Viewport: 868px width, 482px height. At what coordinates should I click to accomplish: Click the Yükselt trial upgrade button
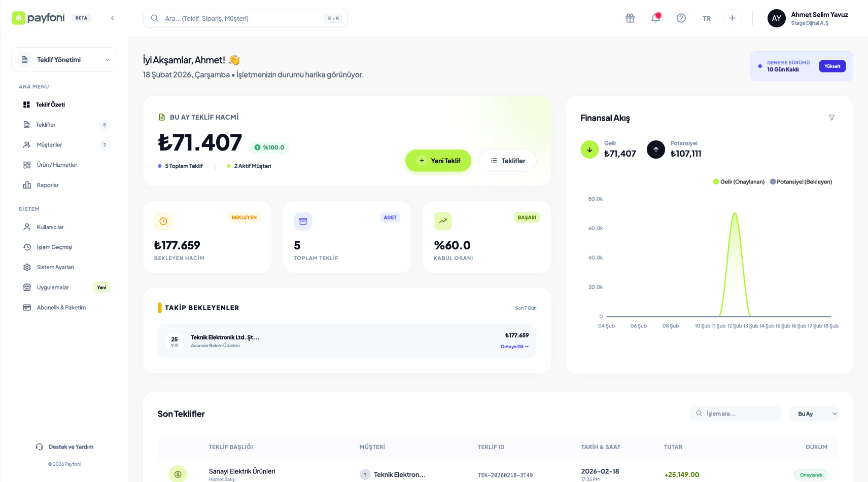[832, 66]
